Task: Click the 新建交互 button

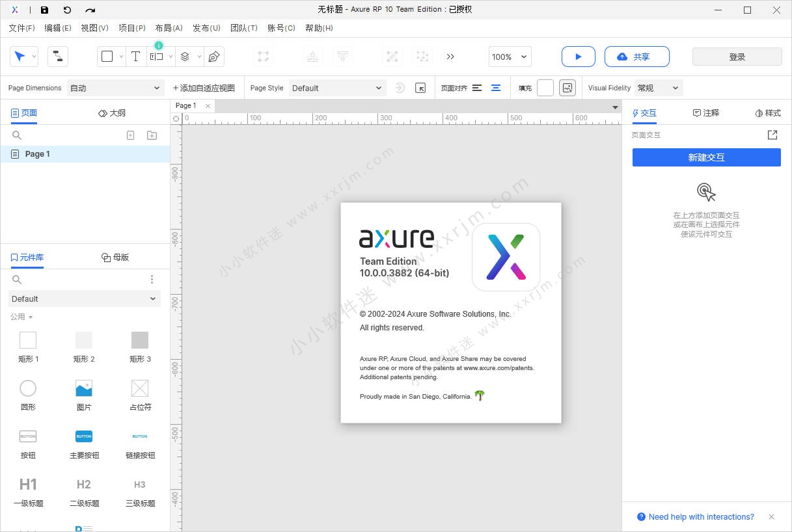Action: coord(706,157)
